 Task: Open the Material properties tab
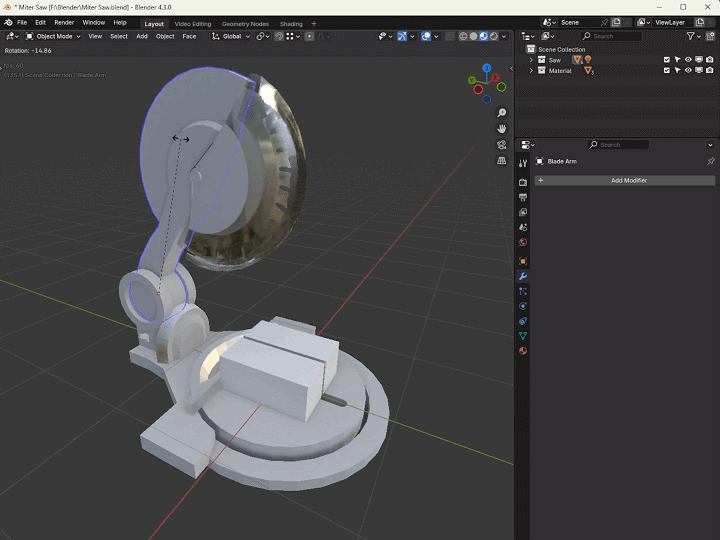(x=523, y=351)
